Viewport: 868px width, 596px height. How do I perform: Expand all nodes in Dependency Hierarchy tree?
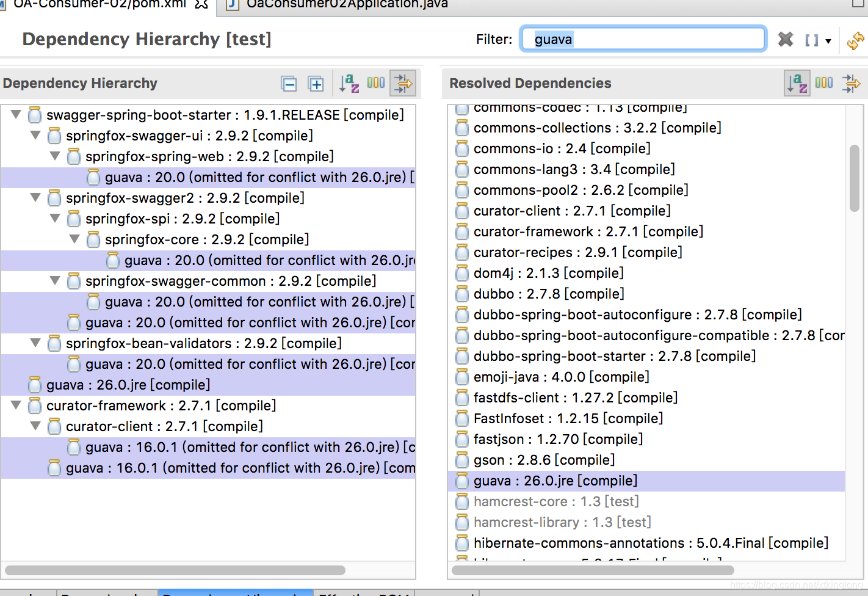coord(316,83)
